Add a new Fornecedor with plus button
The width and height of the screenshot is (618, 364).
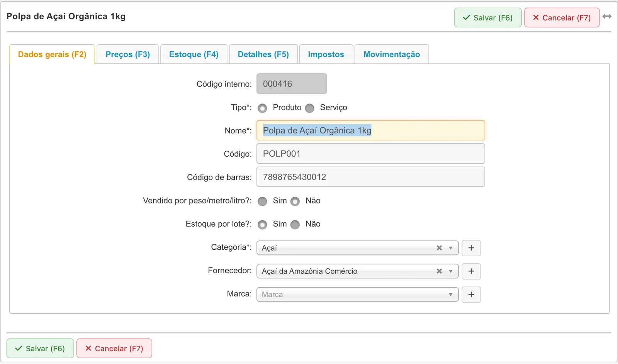[x=471, y=271]
